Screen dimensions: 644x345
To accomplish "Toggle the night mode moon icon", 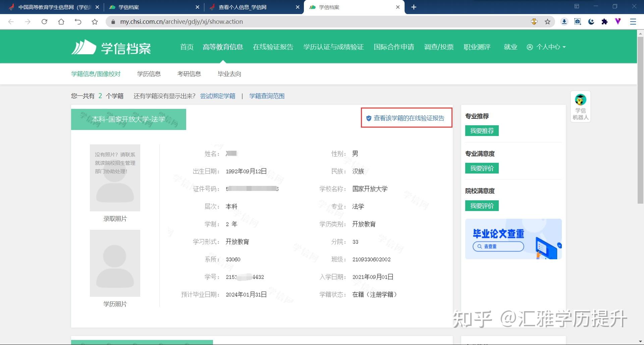I will [x=591, y=22].
